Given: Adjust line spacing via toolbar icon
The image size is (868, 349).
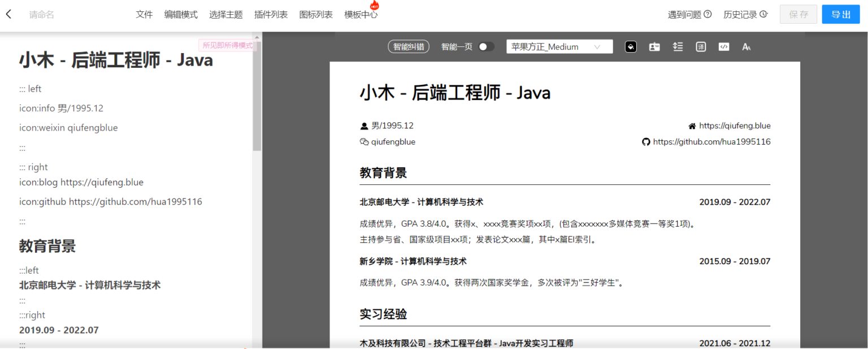Looking at the screenshot, I should click(x=678, y=47).
